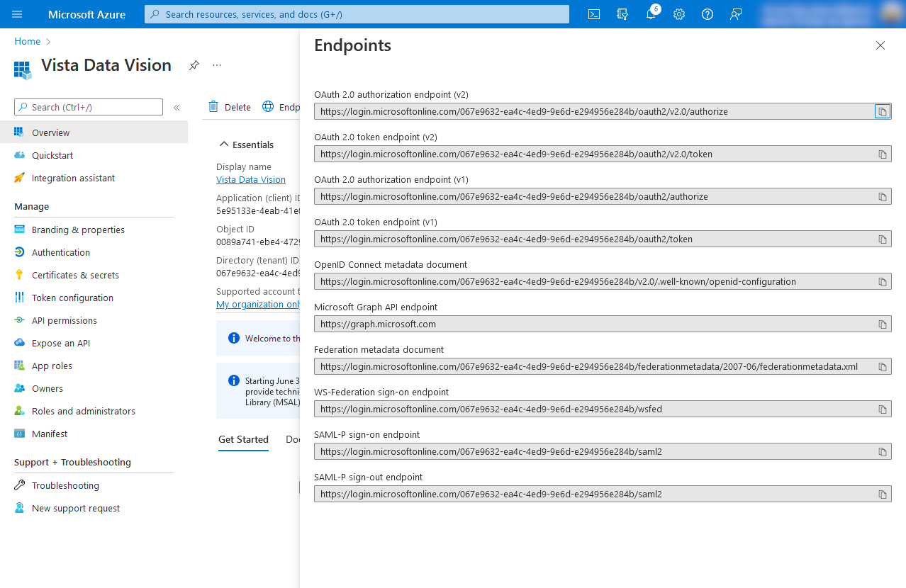This screenshot has width=906, height=588.
Task: Open the account profile avatar
Action: [x=890, y=14]
